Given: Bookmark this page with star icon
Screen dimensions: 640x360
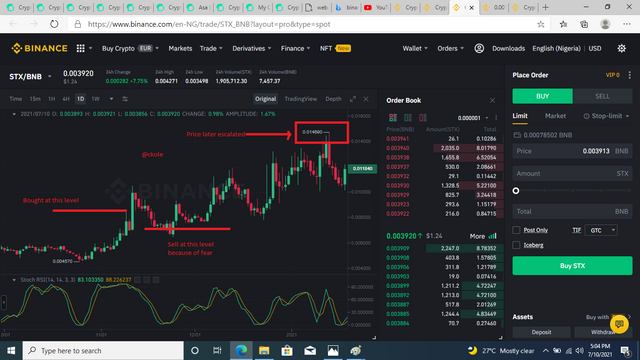Looking at the screenshot, I should coord(540,24).
